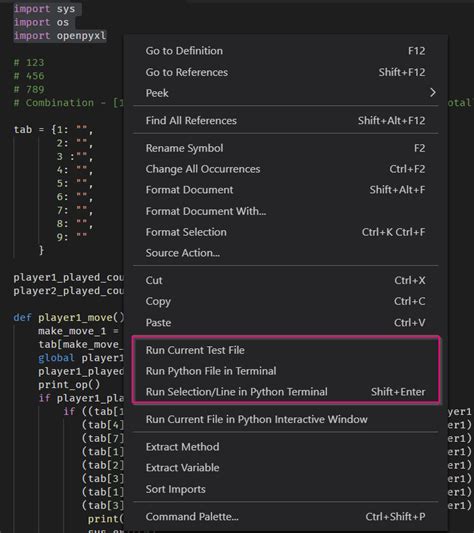Screen dimensions: 474x533
Task: Choose Rename Symbol
Action: point(285,148)
